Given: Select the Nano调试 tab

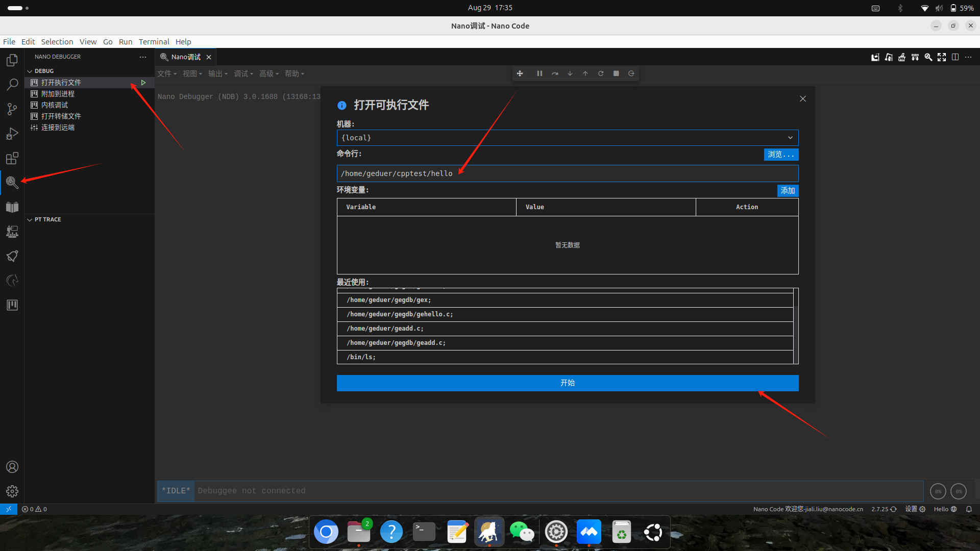Looking at the screenshot, I should coord(186,57).
